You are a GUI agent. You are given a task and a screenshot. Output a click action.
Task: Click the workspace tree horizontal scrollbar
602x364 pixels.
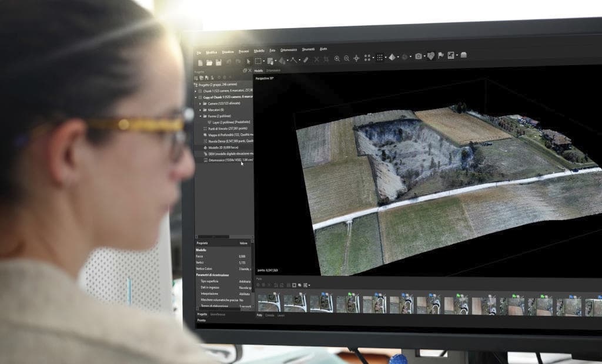[x=224, y=236]
